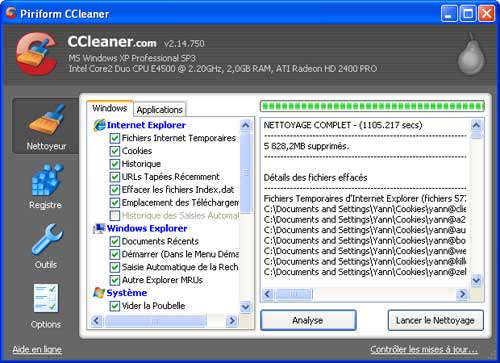
Task: Click the checklist's right scroll arrow
Action: pyautogui.click(x=231, y=321)
